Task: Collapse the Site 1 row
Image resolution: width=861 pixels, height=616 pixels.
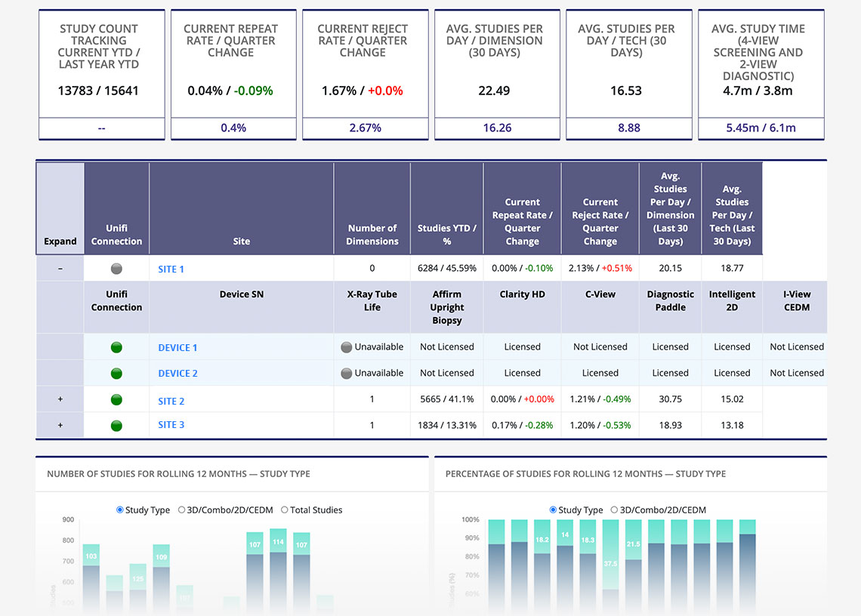Action: 60,269
